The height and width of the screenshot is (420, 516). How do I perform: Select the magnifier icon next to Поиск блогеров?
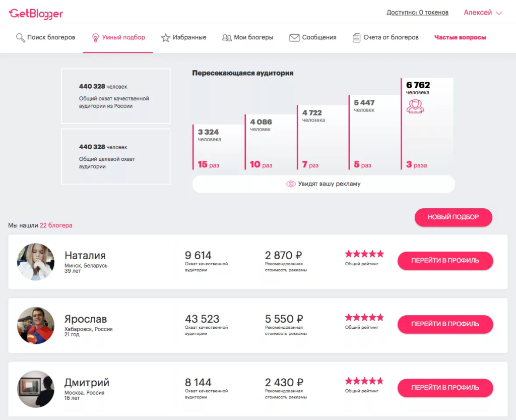point(20,37)
